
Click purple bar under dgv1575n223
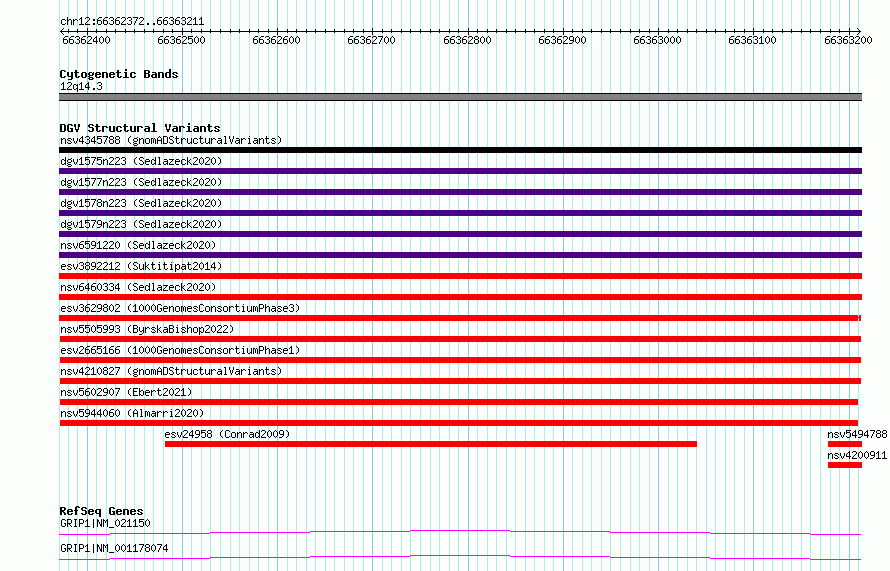(x=460, y=171)
